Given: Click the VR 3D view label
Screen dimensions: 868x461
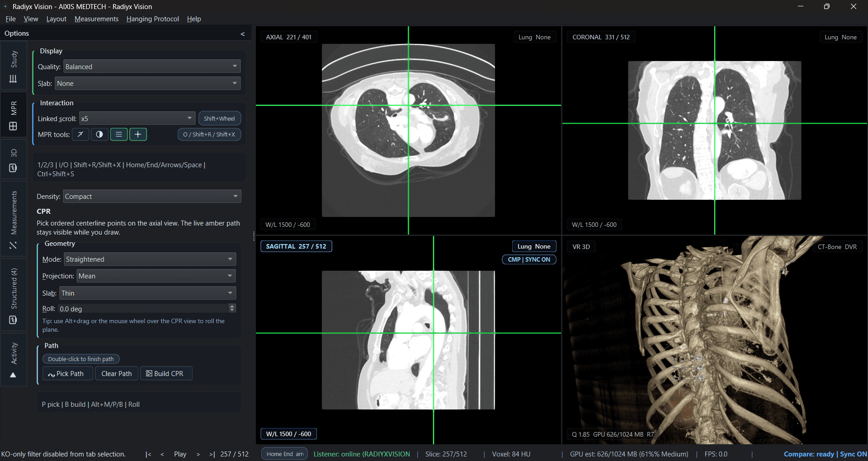Looking at the screenshot, I should pyautogui.click(x=581, y=247).
